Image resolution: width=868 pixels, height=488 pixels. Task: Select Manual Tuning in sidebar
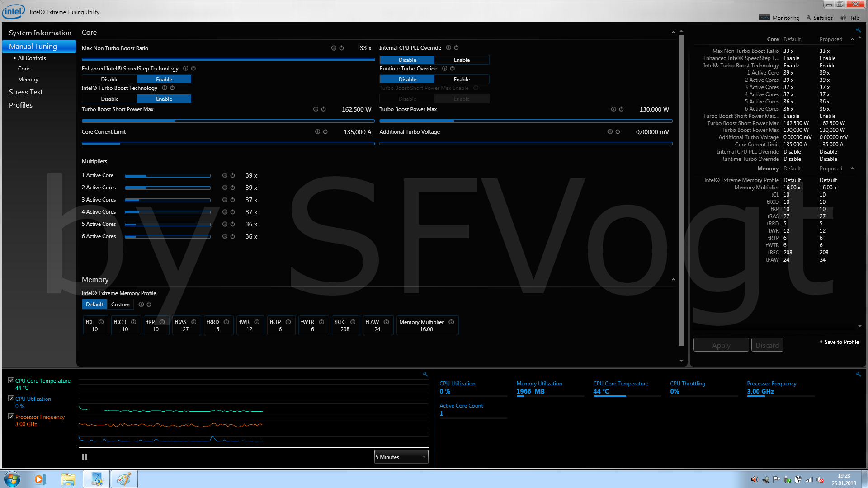[39, 47]
